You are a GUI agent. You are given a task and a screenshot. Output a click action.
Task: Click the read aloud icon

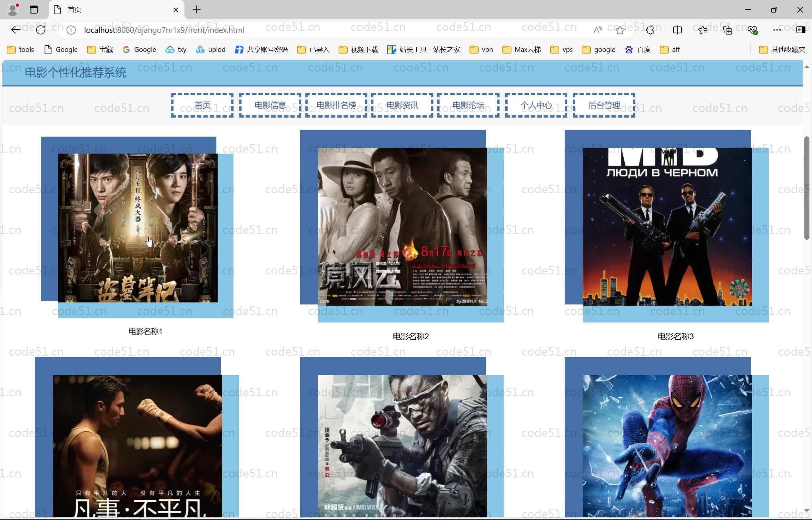[598, 30]
